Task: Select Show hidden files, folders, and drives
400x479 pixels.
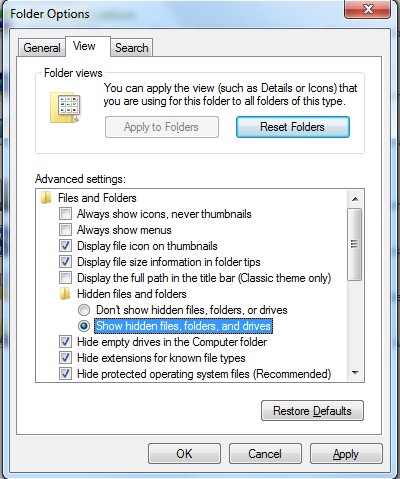Action: pyautogui.click(x=84, y=326)
